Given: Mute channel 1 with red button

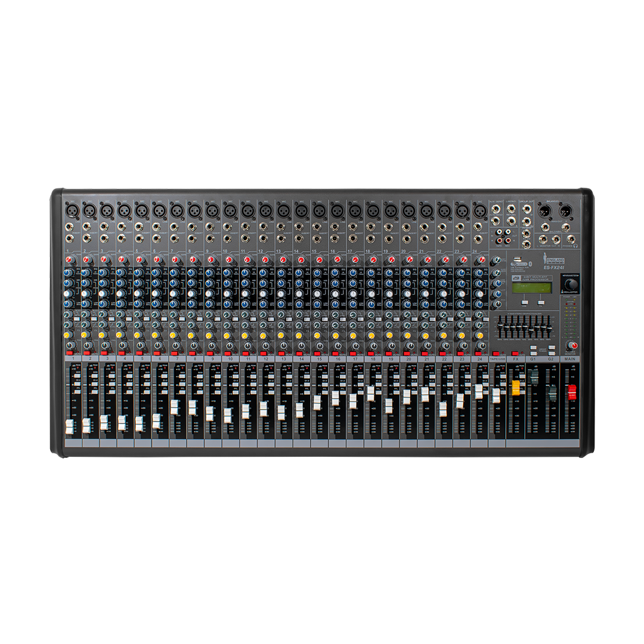Looking at the screenshot, I should click(x=69, y=353).
